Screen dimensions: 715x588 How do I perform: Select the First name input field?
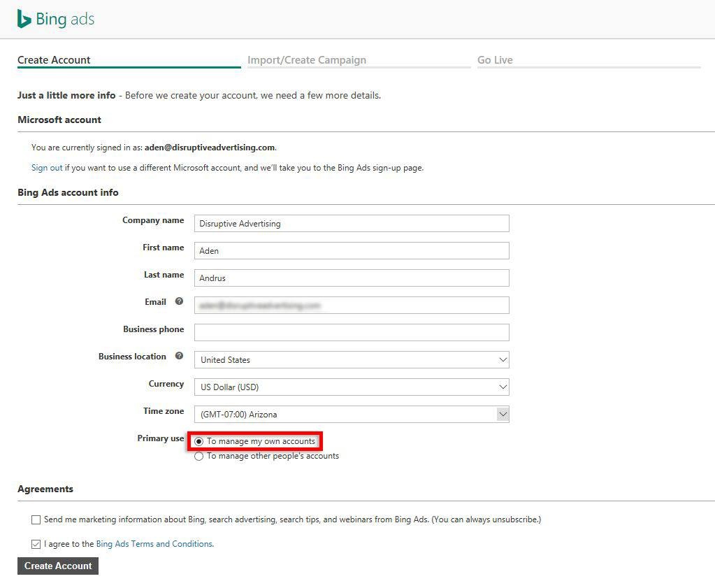[352, 251]
